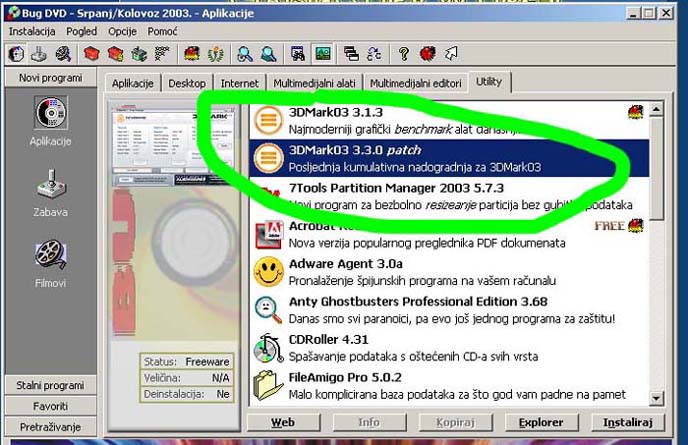Open the Aplikacije sidebar CD icon
688x445 pixels.
[x=50, y=113]
